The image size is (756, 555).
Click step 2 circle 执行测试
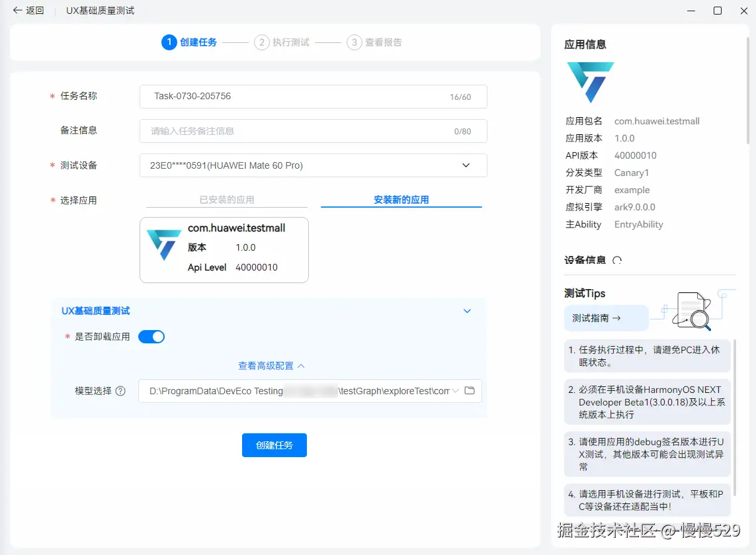pyautogui.click(x=261, y=42)
